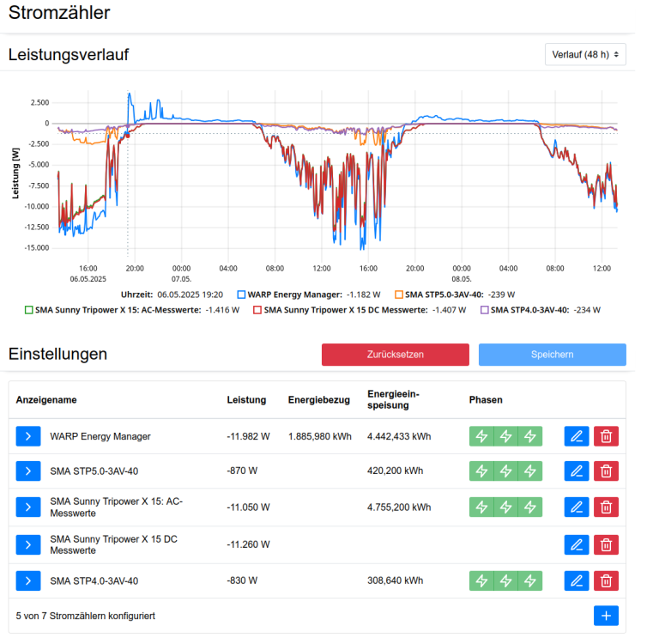Click red Sunny Tripower DC legend swatch

tap(257, 310)
